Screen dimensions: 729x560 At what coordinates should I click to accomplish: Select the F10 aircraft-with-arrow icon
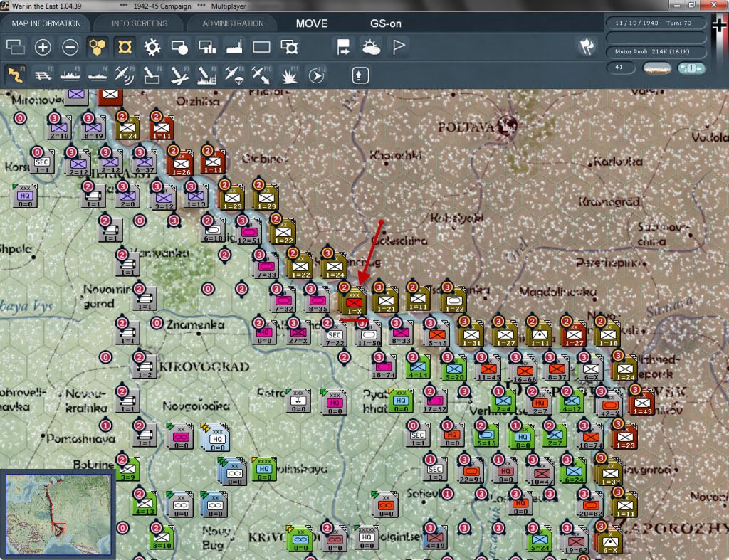click(x=261, y=75)
